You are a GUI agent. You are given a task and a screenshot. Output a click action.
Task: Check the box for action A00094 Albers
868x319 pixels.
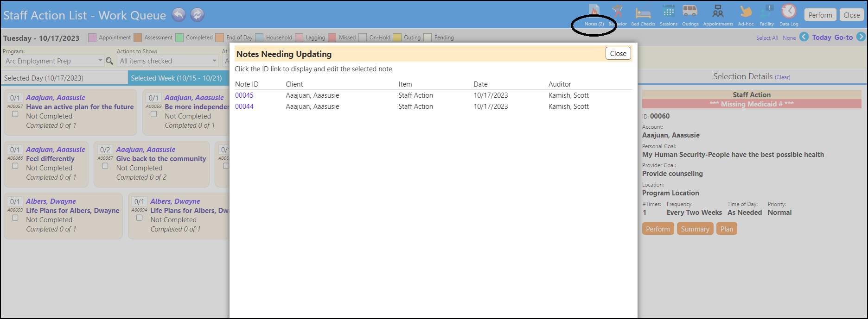pyautogui.click(x=140, y=218)
